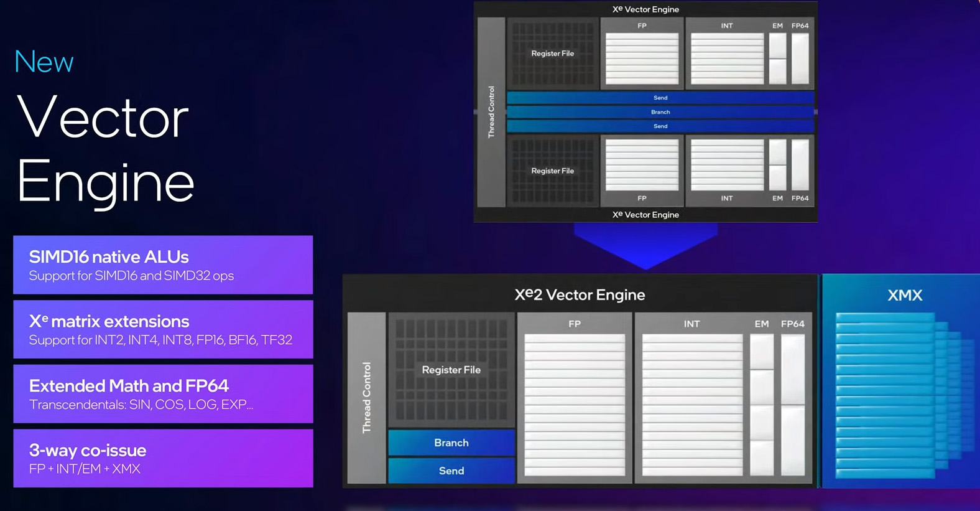Click the Branch bar in the Xe Vector Engine diagram

[x=660, y=112]
